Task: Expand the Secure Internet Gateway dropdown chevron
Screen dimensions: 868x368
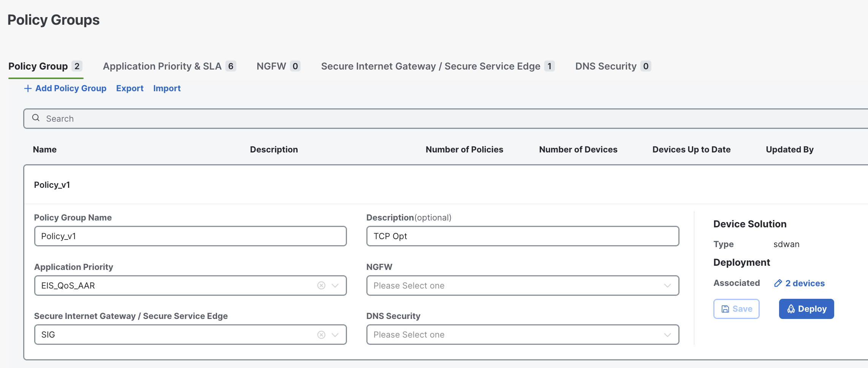Action: click(335, 335)
